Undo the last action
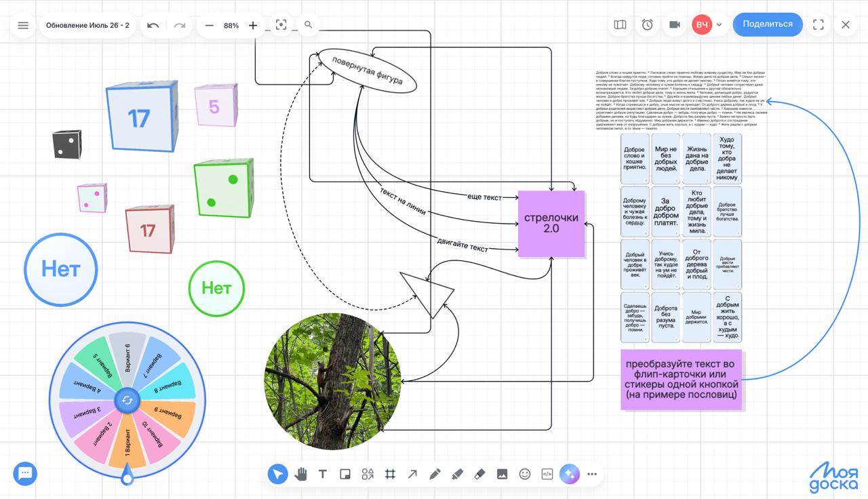 (x=153, y=26)
